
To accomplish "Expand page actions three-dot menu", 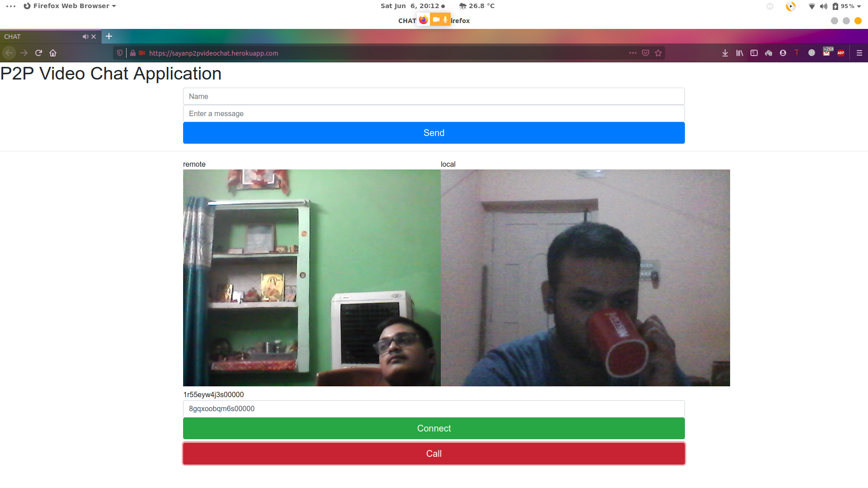I will (x=632, y=53).
